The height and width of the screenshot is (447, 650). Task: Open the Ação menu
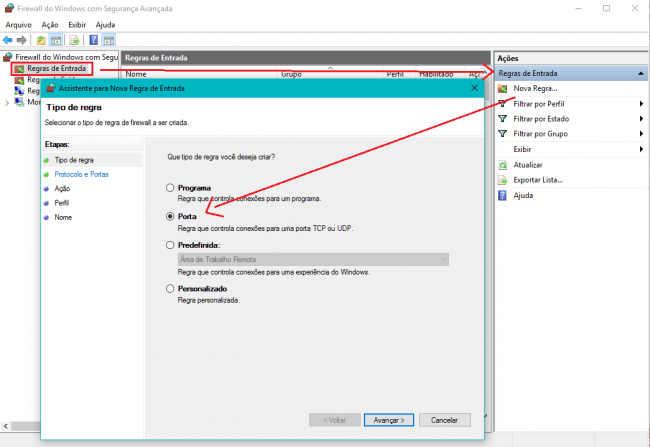coord(50,25)
